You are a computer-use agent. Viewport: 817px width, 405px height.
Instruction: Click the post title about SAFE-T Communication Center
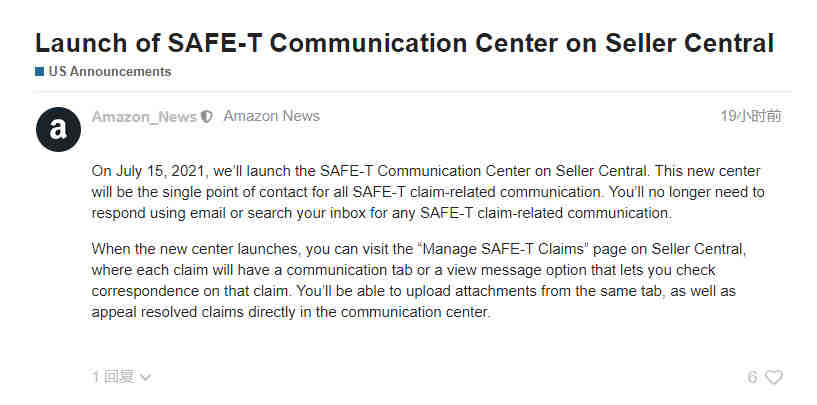[404, 43]
